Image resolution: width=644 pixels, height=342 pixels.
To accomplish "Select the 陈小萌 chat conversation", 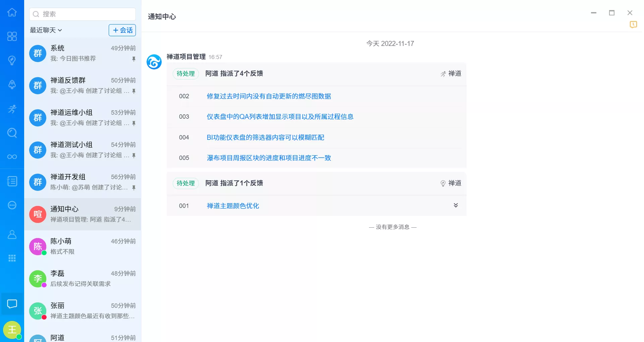I will pos(83,246).
